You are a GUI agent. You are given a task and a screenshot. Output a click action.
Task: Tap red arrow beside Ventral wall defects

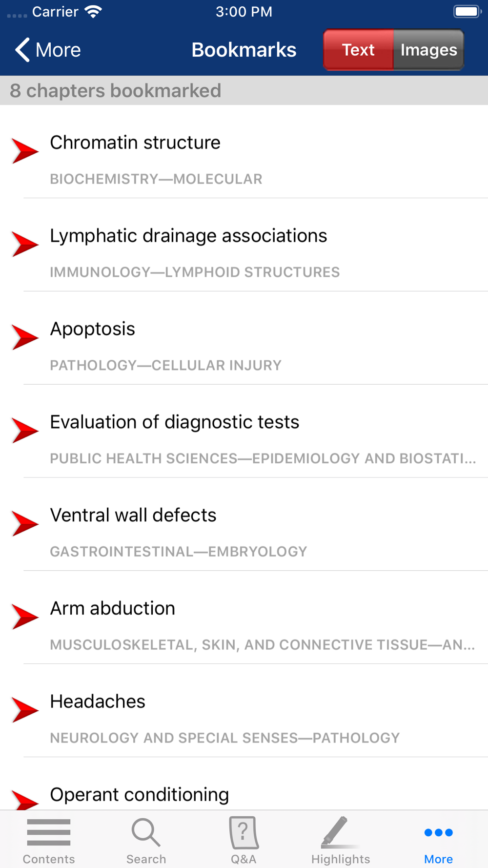(x=25, y=523)
